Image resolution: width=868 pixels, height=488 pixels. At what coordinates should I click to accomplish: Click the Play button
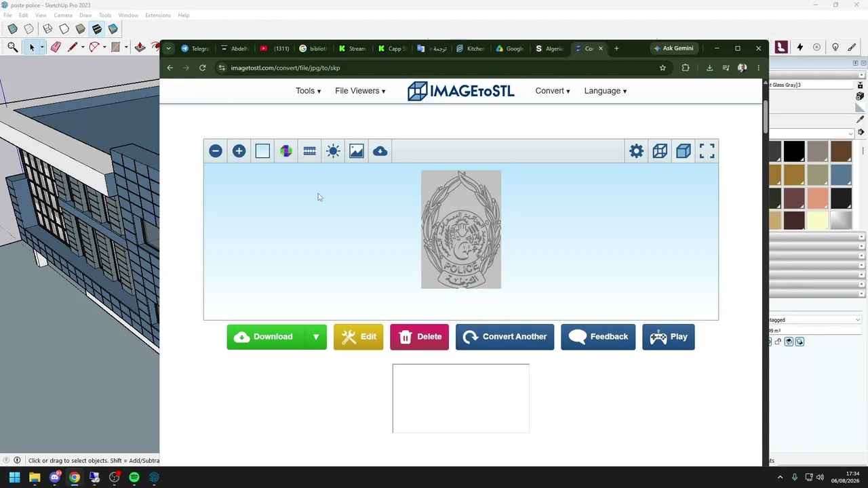pos(668,337)
